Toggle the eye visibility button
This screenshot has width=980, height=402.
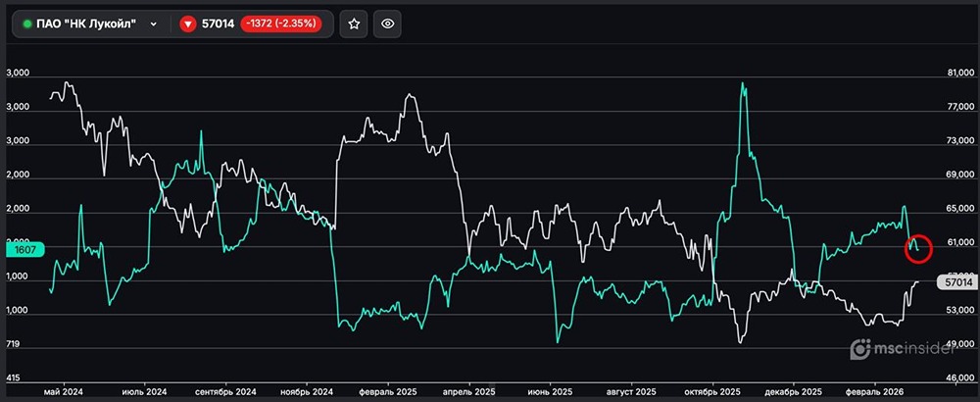pos(388,25)
